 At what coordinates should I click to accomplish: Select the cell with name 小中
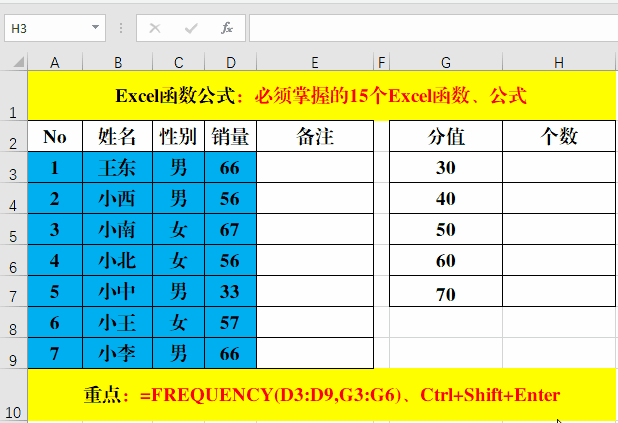pos(117,291)
